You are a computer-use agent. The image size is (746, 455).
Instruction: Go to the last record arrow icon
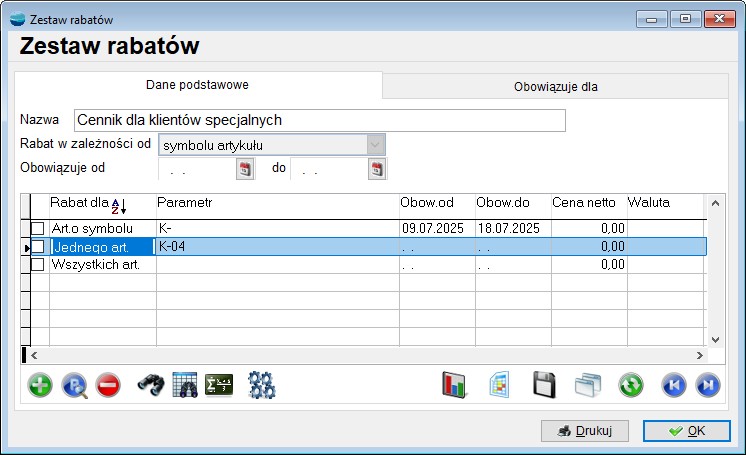coord(708,385)
